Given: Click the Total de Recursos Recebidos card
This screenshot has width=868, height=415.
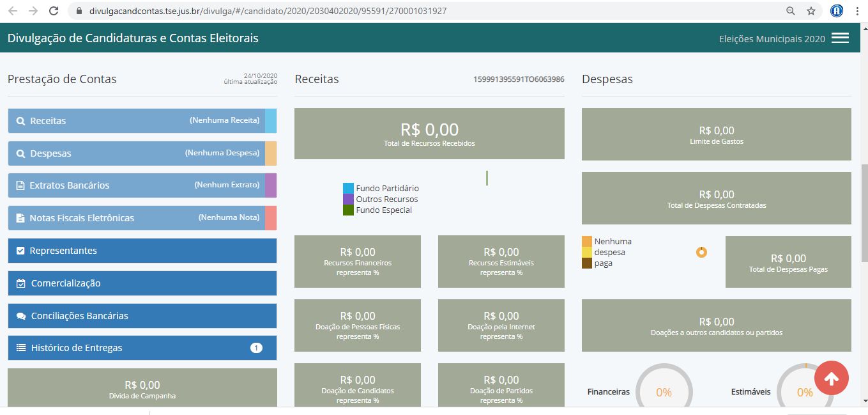Looking at the screenshot, I should [x=429, y=134].
